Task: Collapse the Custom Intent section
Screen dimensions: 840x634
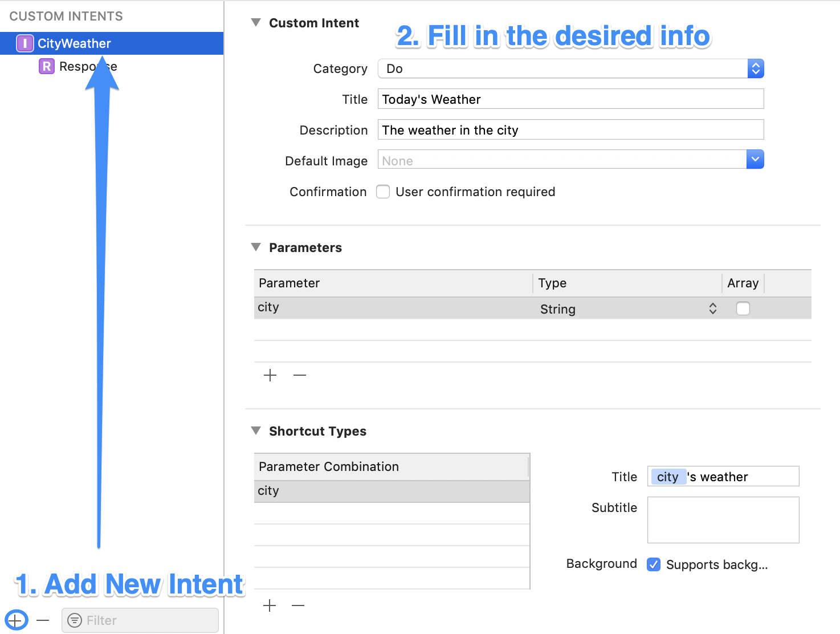Action: pos(256,23)
